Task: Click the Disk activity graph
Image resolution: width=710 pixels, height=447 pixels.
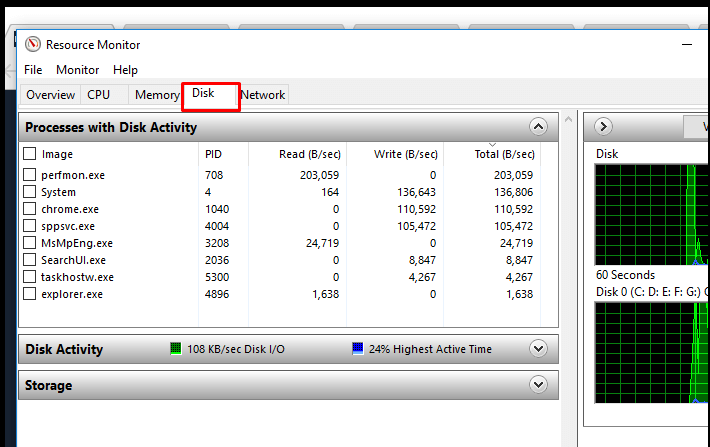Action: [x=652, y=215]
